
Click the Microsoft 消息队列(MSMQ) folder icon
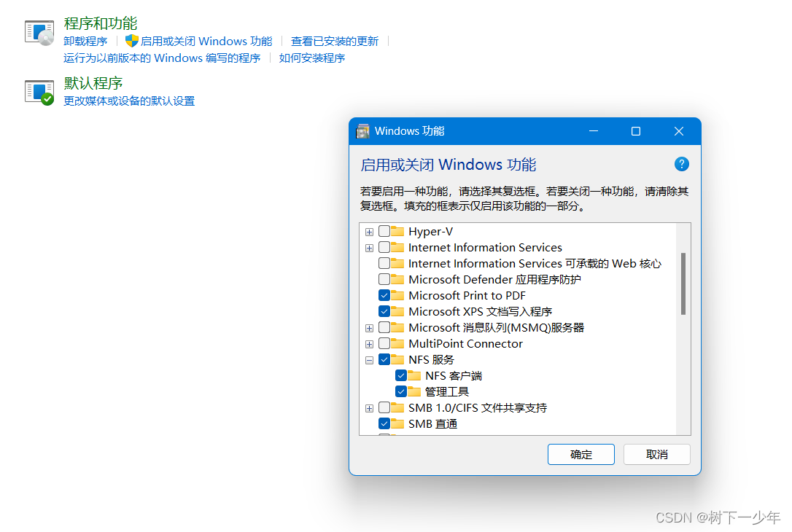pos(397,327)
